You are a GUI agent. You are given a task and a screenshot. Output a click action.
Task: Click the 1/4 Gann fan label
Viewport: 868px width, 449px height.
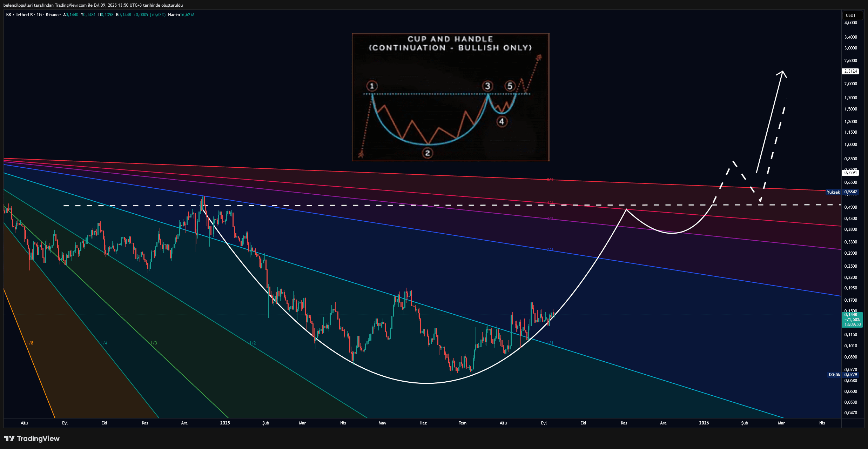(x=104, y=343)
